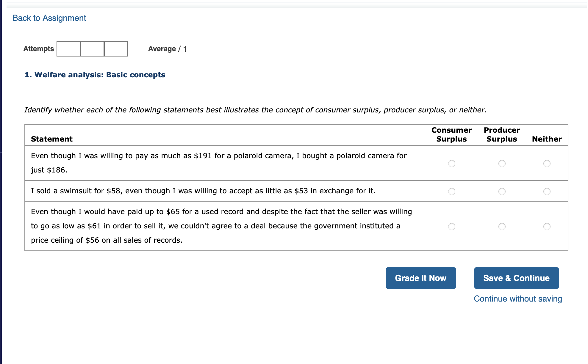Click the first Attempts box

[x=68, y=49]
